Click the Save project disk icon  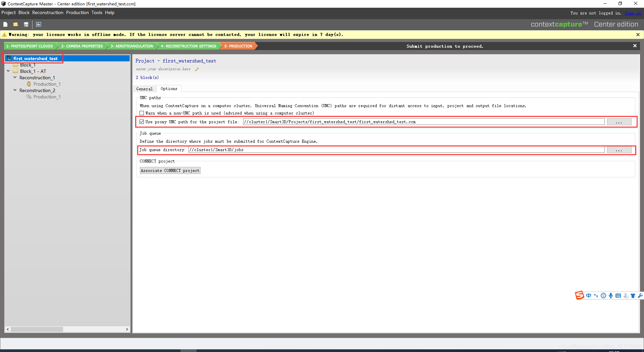[26, 24]
